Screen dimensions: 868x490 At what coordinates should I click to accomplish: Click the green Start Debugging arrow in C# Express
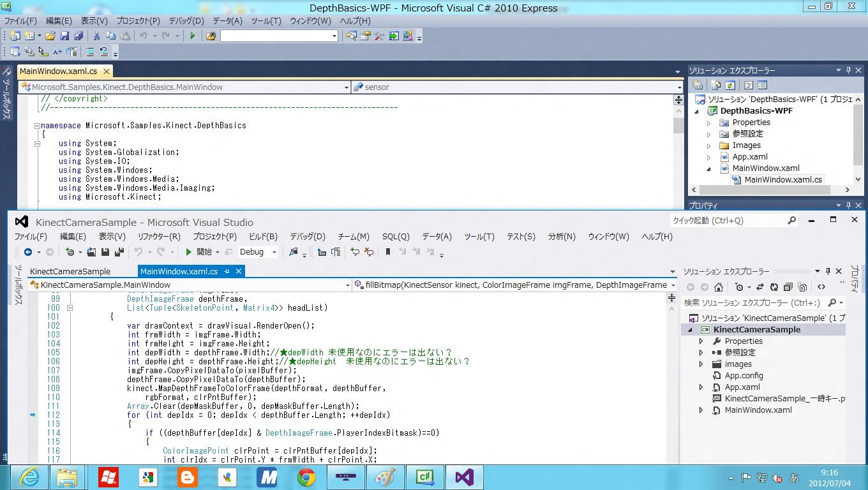[192, 36]
